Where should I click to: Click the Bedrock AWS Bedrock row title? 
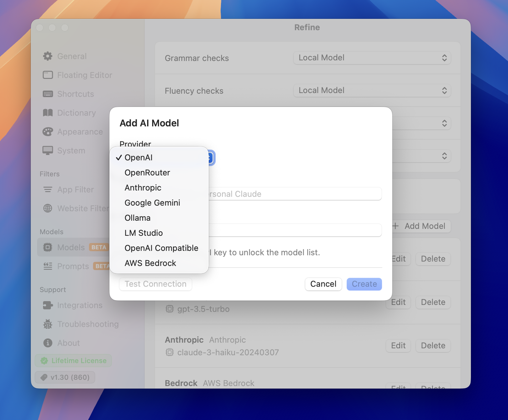coord(209,383)
